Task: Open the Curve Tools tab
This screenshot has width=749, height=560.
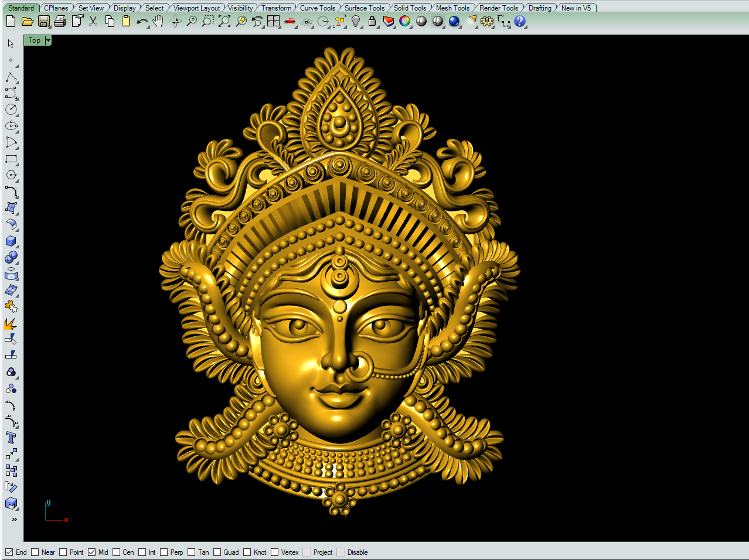Action: [318, 8]
